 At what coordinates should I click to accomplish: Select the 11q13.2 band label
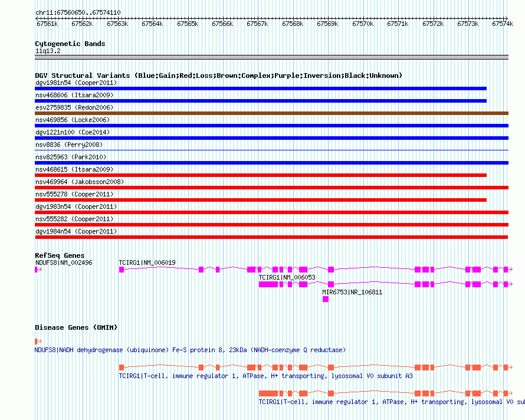(x=48, y=51)
